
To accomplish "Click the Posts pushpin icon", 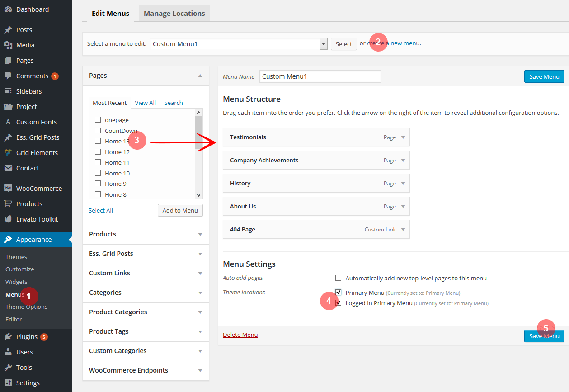I will [8, 30].
